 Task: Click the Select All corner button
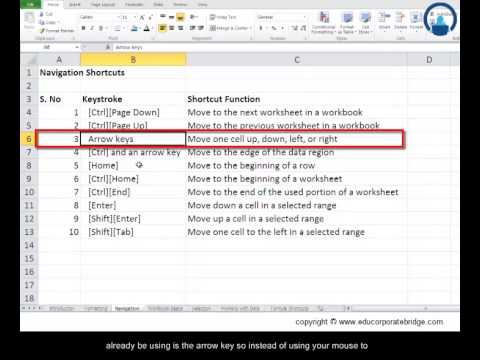click(29, 60)
